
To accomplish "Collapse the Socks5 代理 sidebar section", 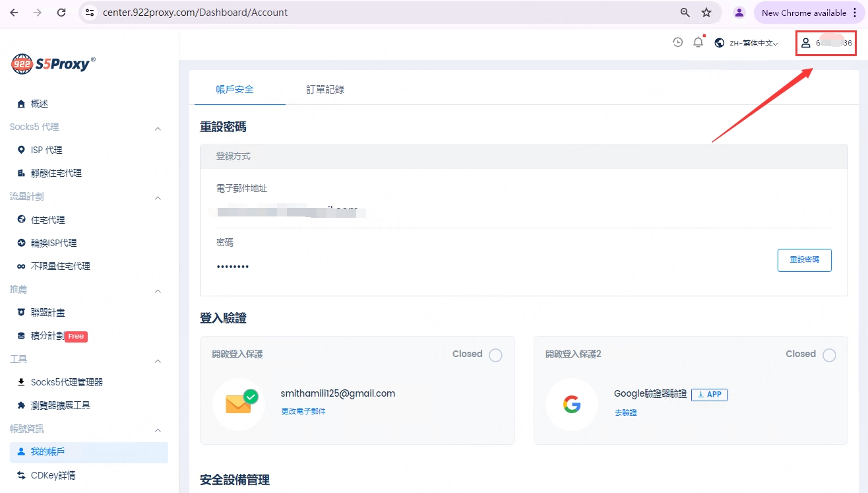I will [158, 128].
